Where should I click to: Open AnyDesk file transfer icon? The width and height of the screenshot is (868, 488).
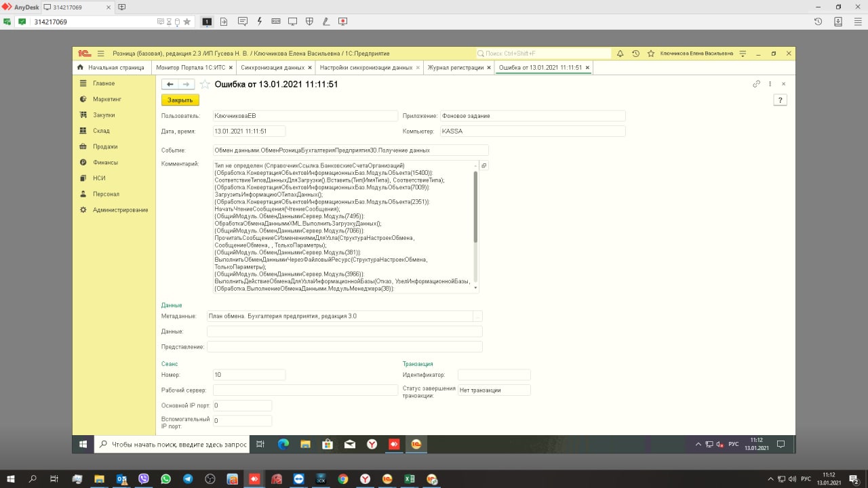click(224, 22)
